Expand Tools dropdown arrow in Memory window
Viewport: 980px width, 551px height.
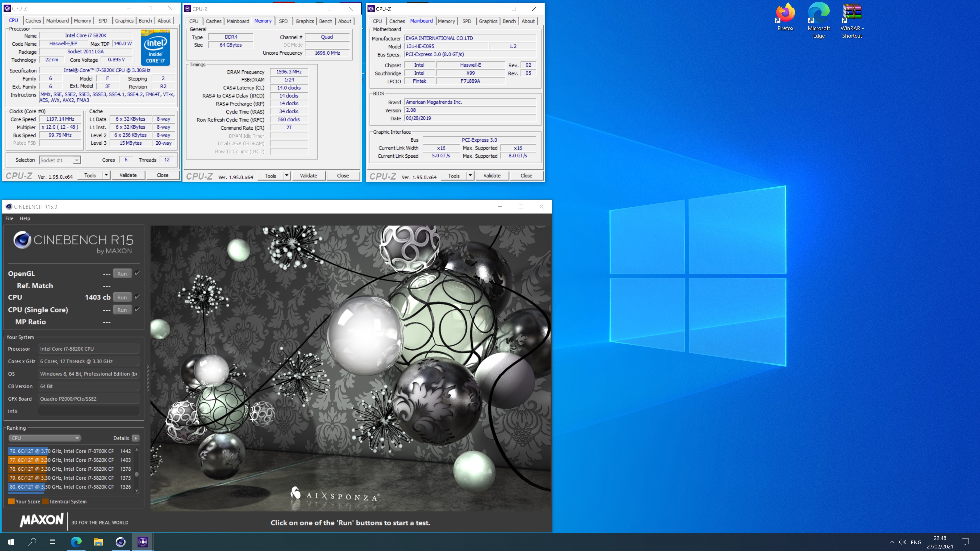[x=287, y=175]
